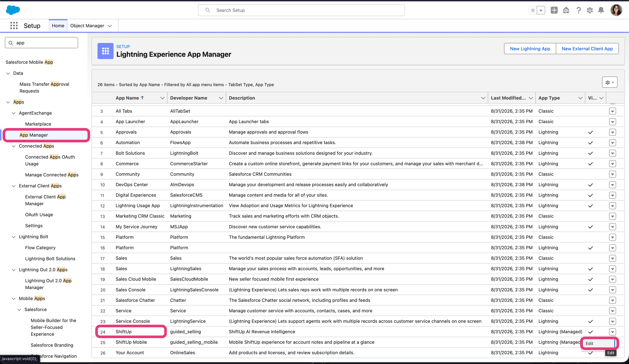Open the App Launcher grid icon
The image size is (629, 364).
[14, 26]
